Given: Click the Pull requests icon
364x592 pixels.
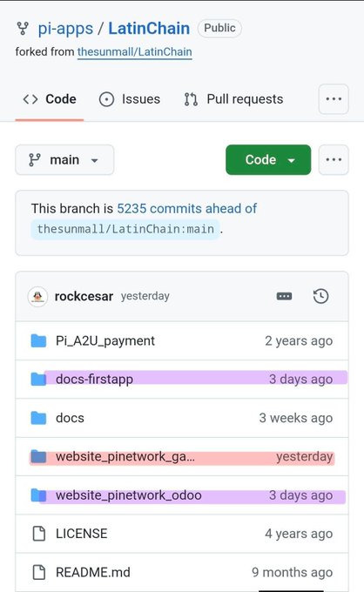Looking at the screenshot, I should click(191, 99).
